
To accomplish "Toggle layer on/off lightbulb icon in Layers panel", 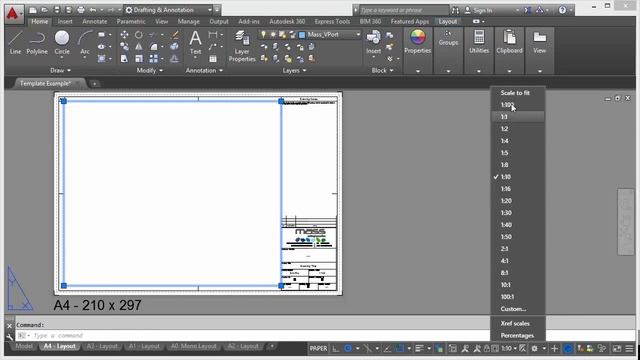I will (x=263, y=35).
